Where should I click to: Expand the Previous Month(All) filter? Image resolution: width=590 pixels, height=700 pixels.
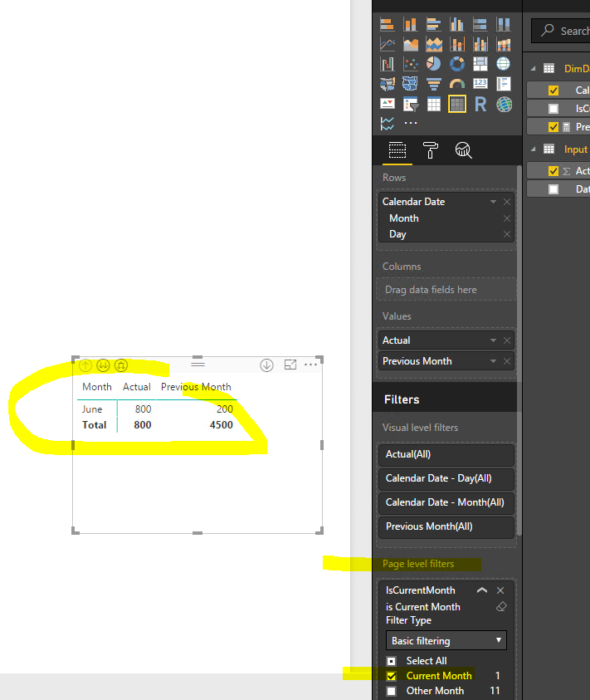(446, 526)
